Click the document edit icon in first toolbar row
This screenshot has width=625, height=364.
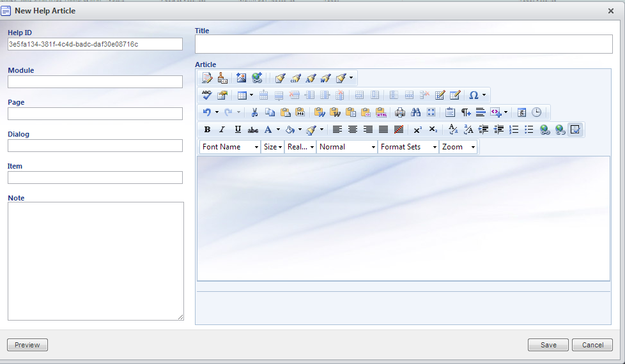click(207, 78)
